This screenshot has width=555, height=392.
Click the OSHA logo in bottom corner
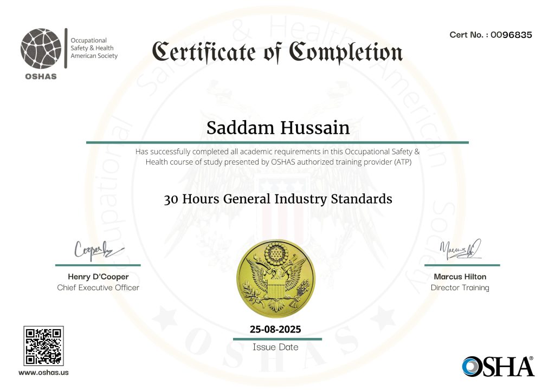click(x=498, y=366)
